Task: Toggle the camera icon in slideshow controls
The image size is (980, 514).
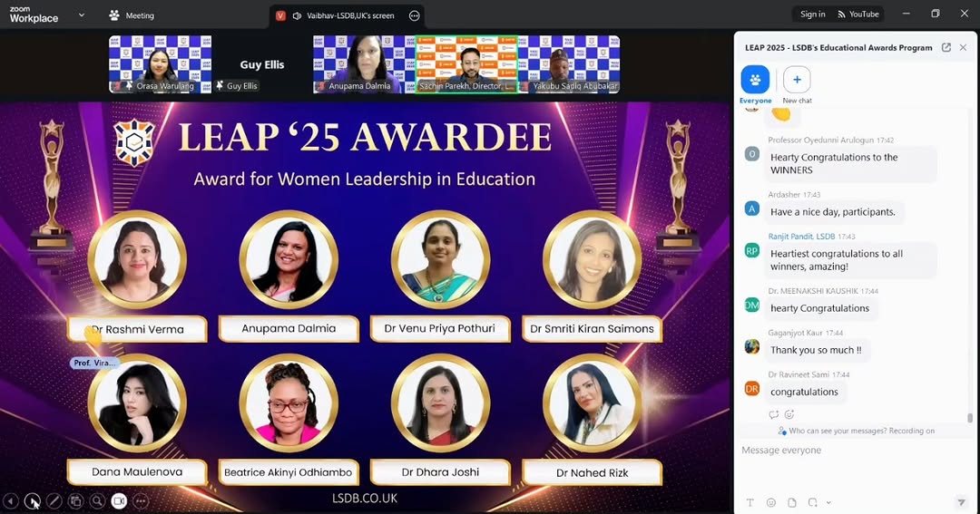Action: click(x=119, y=500)
